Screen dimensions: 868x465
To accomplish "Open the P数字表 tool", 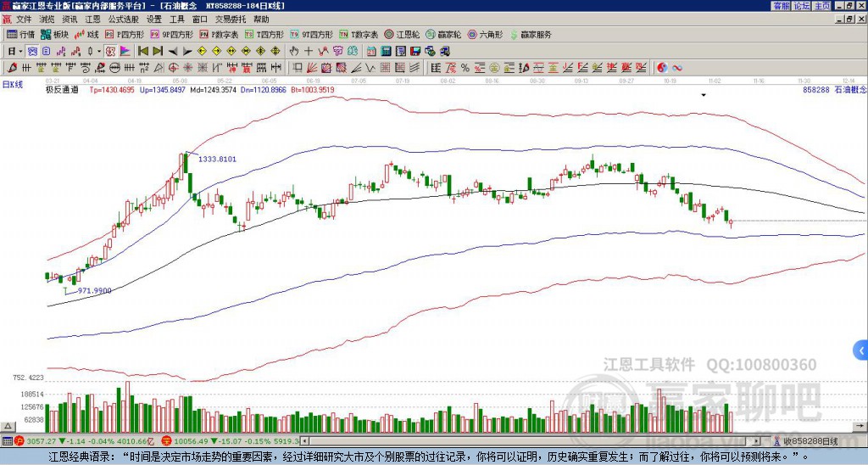I will click(219, 34).
